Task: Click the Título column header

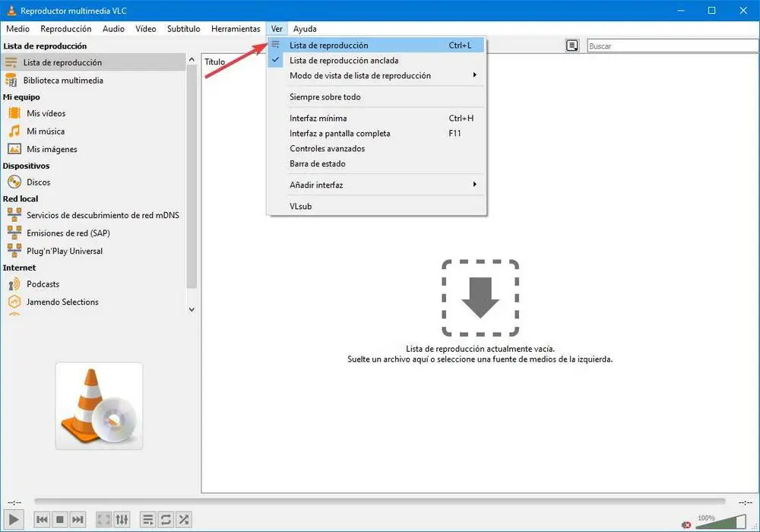Action: (215, 62)
